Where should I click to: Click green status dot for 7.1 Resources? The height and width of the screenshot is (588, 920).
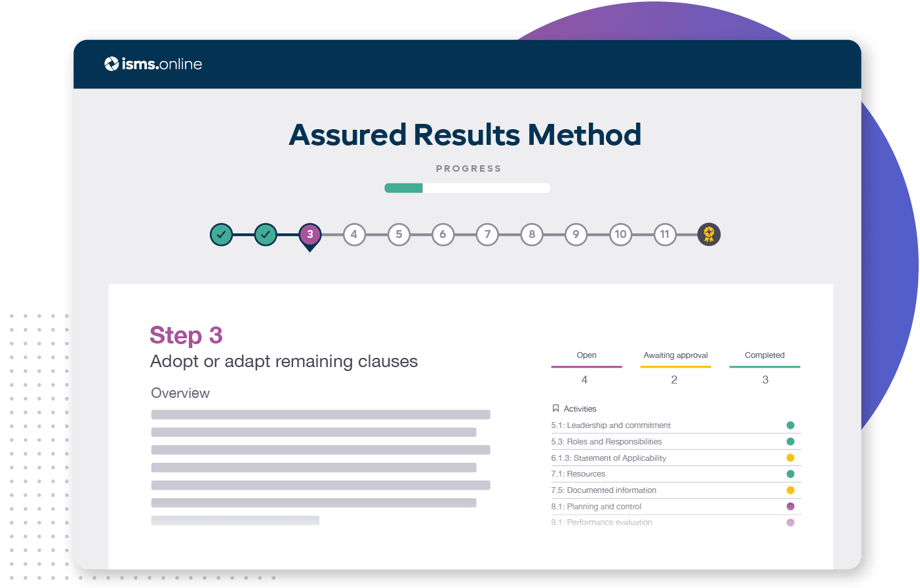point(790,474)
